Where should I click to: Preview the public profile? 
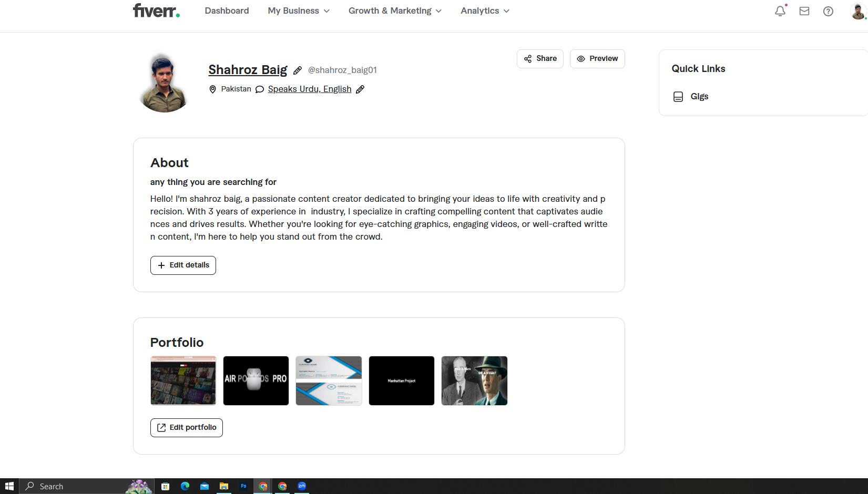(x=597, y=59)
